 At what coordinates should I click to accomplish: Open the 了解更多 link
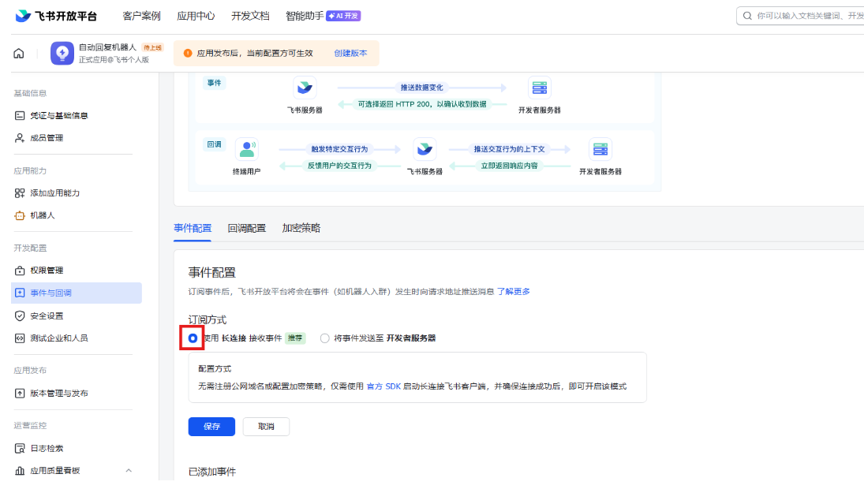click(x=514, y=291)
